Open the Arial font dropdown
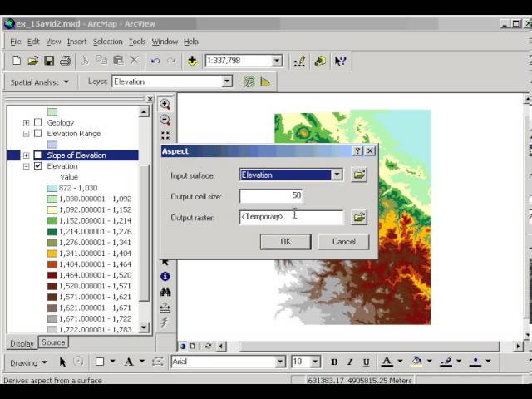532x399 pixels. (x=280, y=362)
